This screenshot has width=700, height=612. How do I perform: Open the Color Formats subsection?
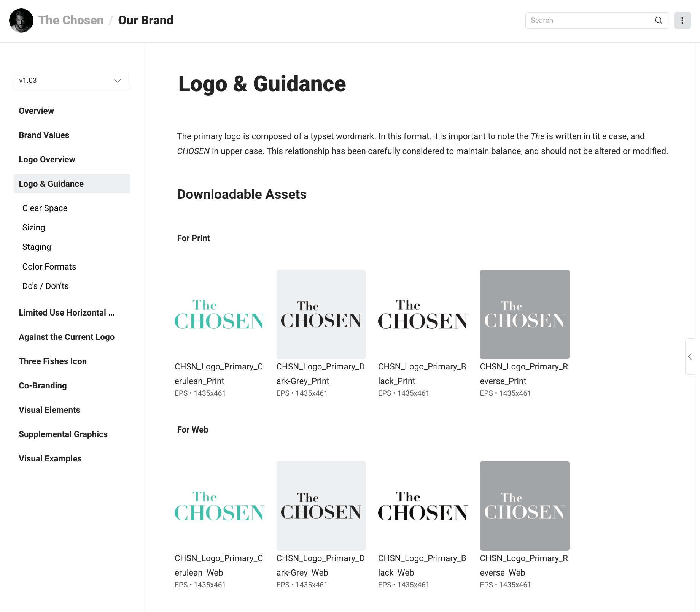point(49,267)
